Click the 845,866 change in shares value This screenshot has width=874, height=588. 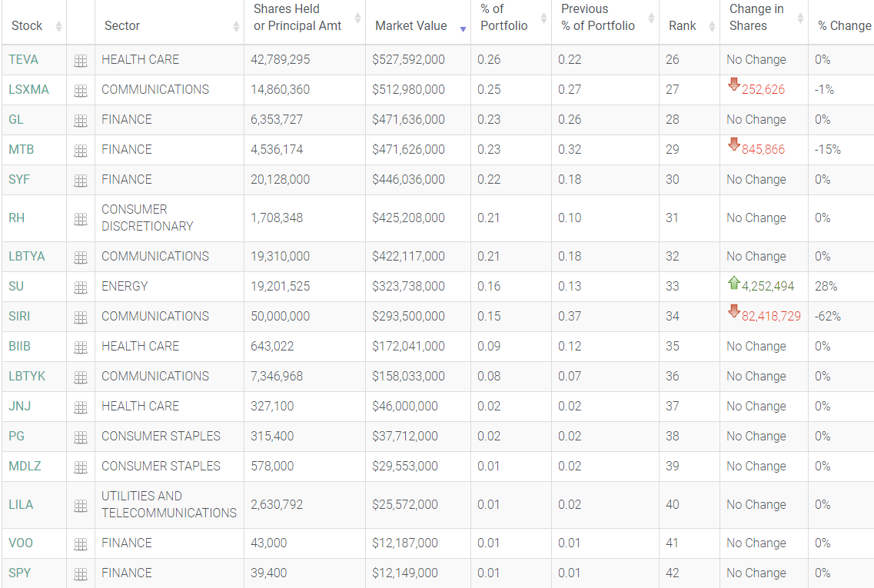[x=763, y=150]
